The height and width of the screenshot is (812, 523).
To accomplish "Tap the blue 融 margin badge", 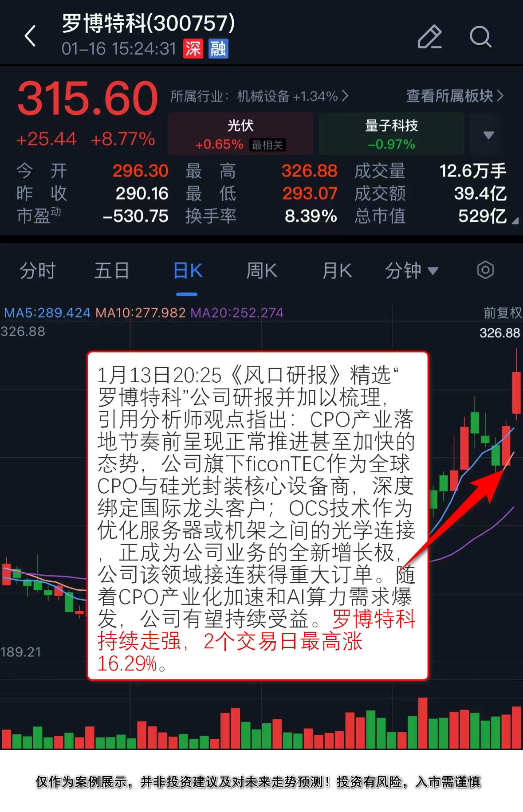I will click(x=218, y=49).
